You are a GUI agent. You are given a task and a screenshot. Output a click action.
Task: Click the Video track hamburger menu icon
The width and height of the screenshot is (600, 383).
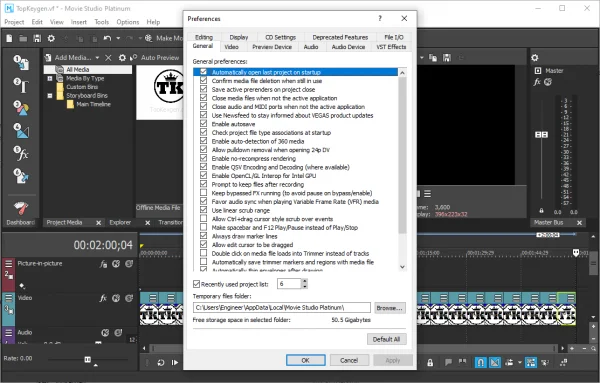click(x=8, y=298)
